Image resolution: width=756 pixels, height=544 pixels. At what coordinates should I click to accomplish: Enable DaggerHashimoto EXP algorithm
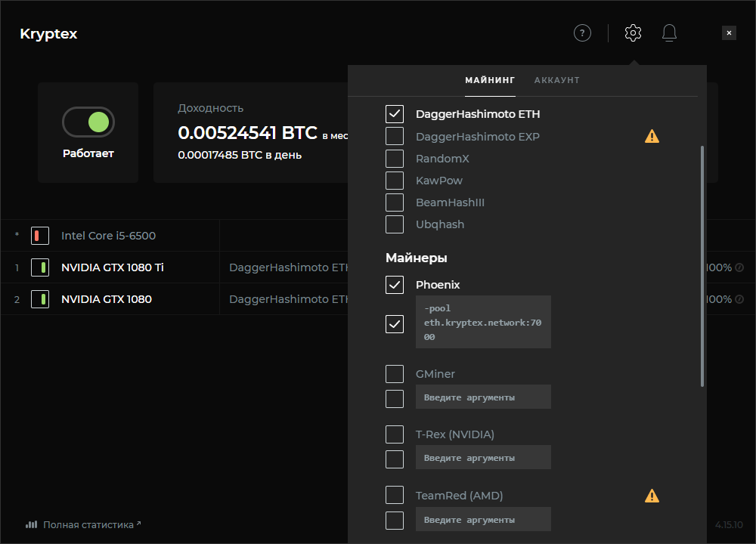(x=395, y=136)
